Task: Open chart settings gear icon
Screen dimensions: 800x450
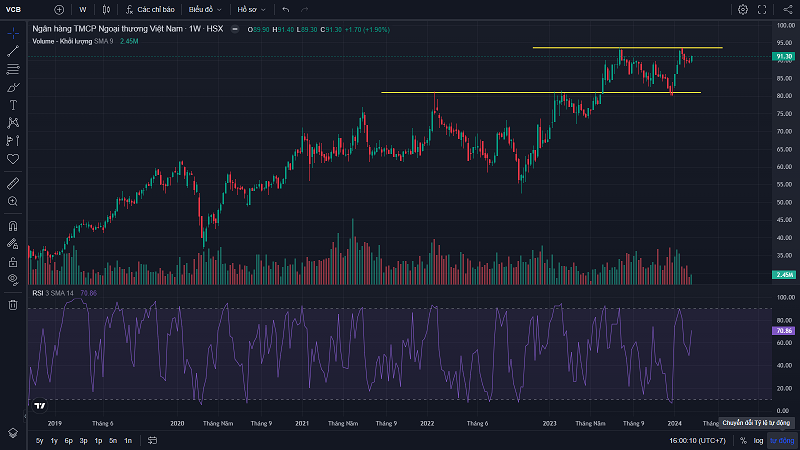Action: click(743, 9)
